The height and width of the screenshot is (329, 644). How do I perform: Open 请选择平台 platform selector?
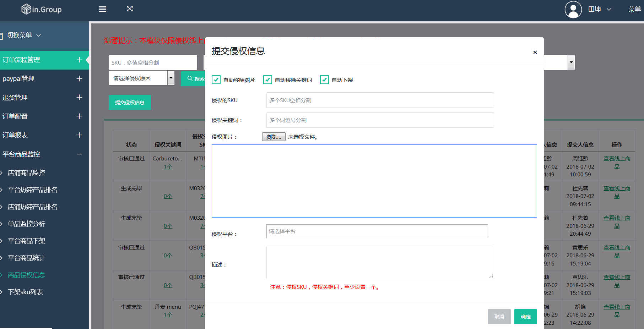pyautogui.click(x=377, y=231)
